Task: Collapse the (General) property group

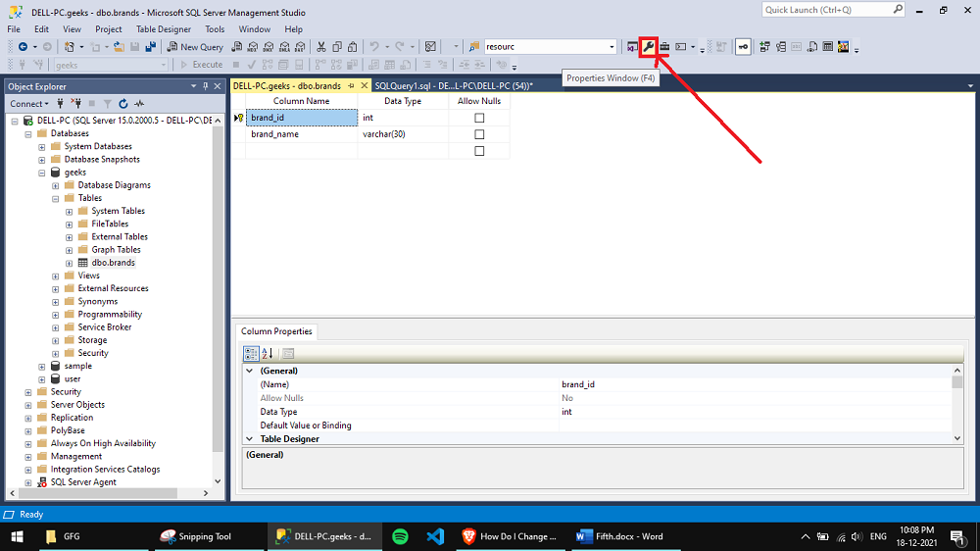Action: (x=249, y=371)
